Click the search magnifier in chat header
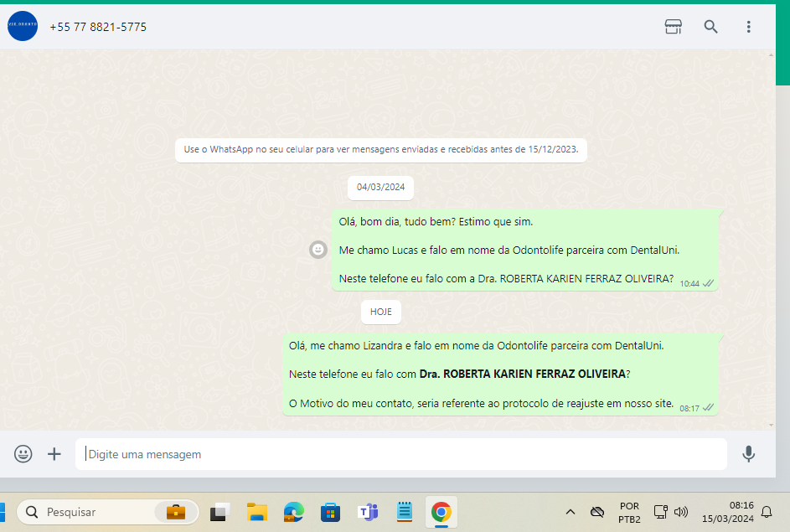This screenshot has width=790, height=532. click(710, 27)
